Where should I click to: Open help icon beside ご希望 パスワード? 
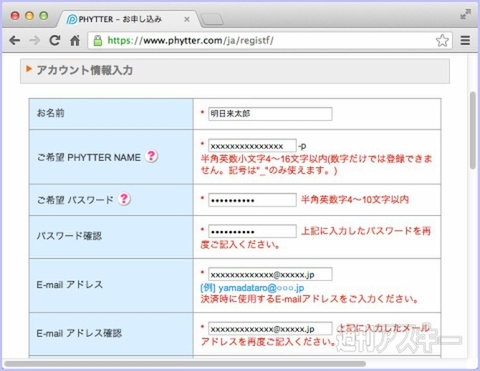click(124, 199)
